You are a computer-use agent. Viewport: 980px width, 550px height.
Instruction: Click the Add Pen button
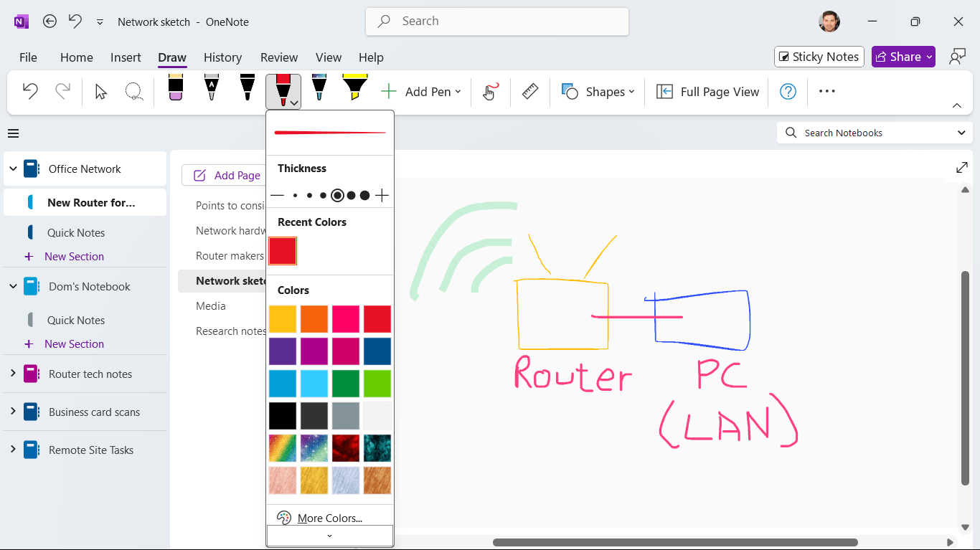423,91
